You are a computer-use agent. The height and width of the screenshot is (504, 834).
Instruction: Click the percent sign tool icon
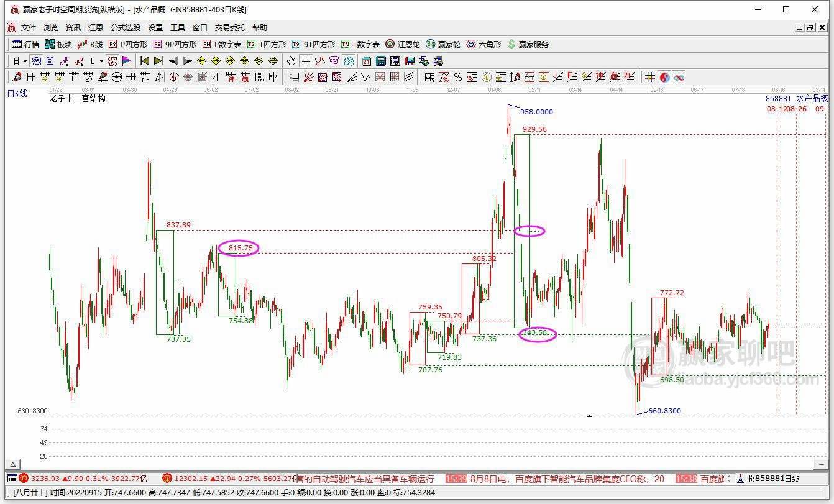tap(457, 77)
